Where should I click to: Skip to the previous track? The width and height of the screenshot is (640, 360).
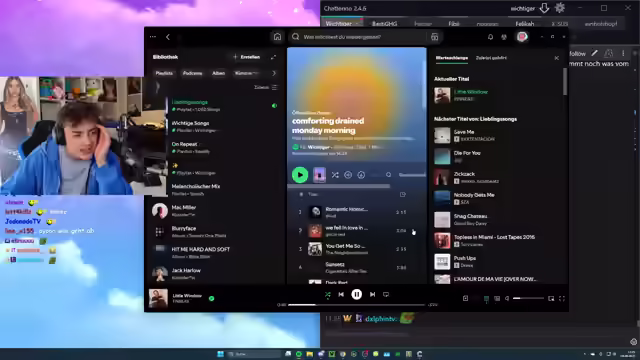coord(341,294)
